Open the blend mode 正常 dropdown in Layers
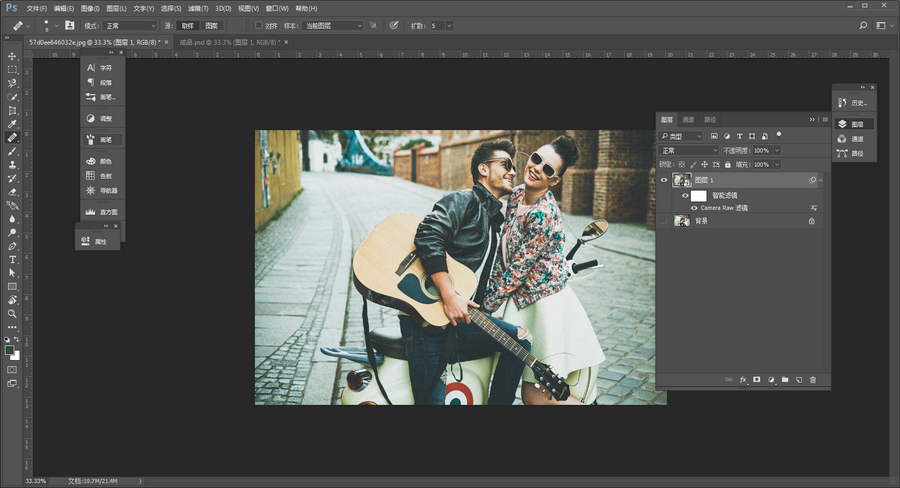Viewport: 900px width, 488px height. pyautogui.click(x=689, y=150)
